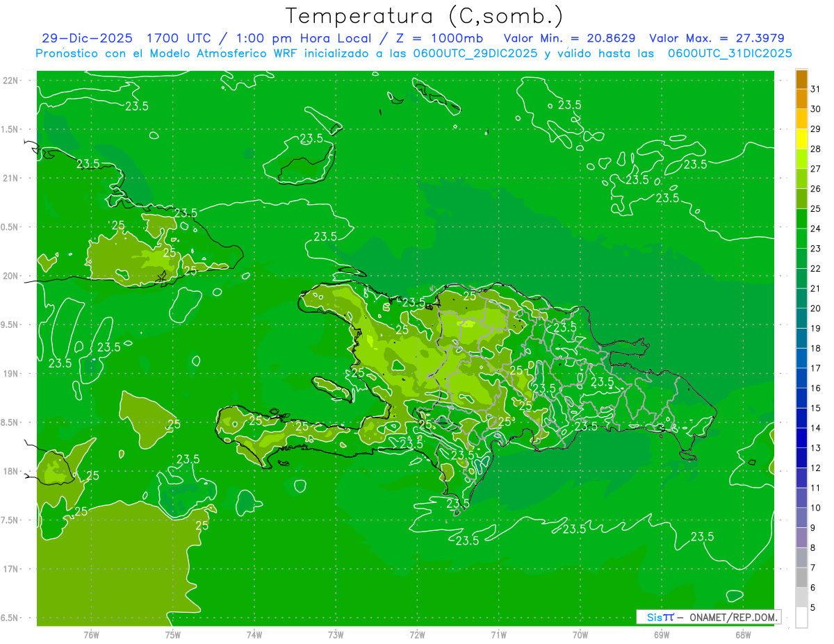834x644 pixels.
Task: Click the "Temperatura (C,somb.)" map title
Action: click(425, 15)
